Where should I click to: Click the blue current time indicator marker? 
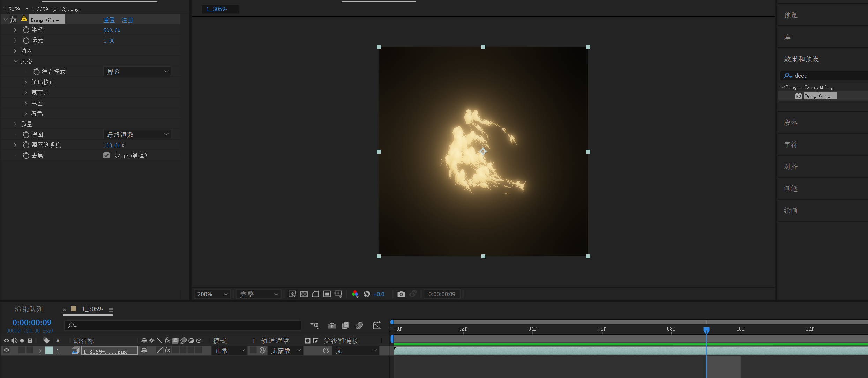[x=706, y=330]
